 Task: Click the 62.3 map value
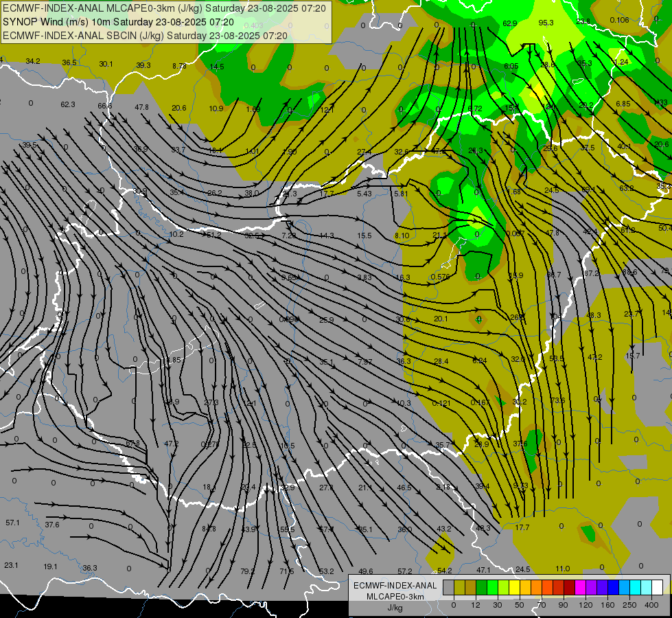[x=68, y=104]
